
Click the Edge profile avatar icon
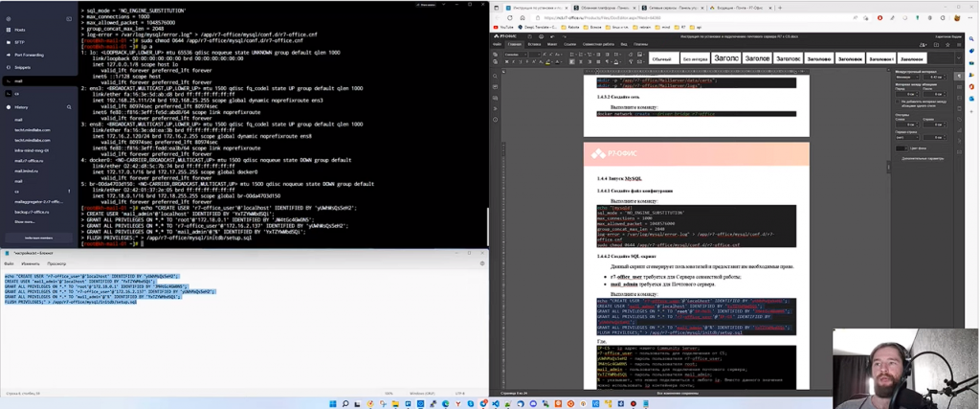[957, 17]
